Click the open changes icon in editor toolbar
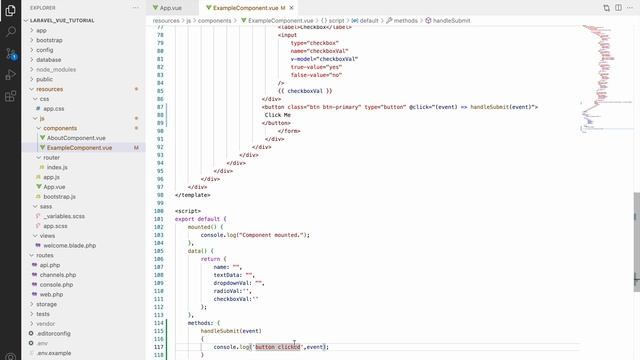 (x=606, y=8)
